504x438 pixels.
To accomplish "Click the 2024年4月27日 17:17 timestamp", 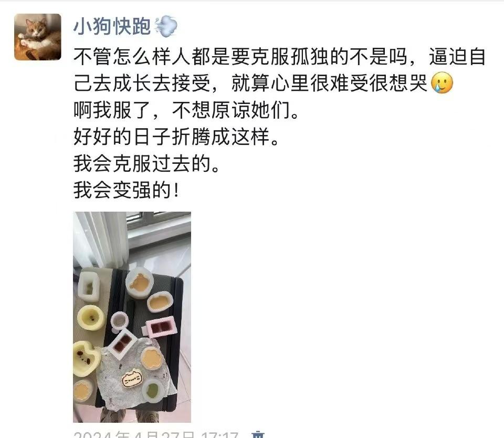I will (156, 435).
